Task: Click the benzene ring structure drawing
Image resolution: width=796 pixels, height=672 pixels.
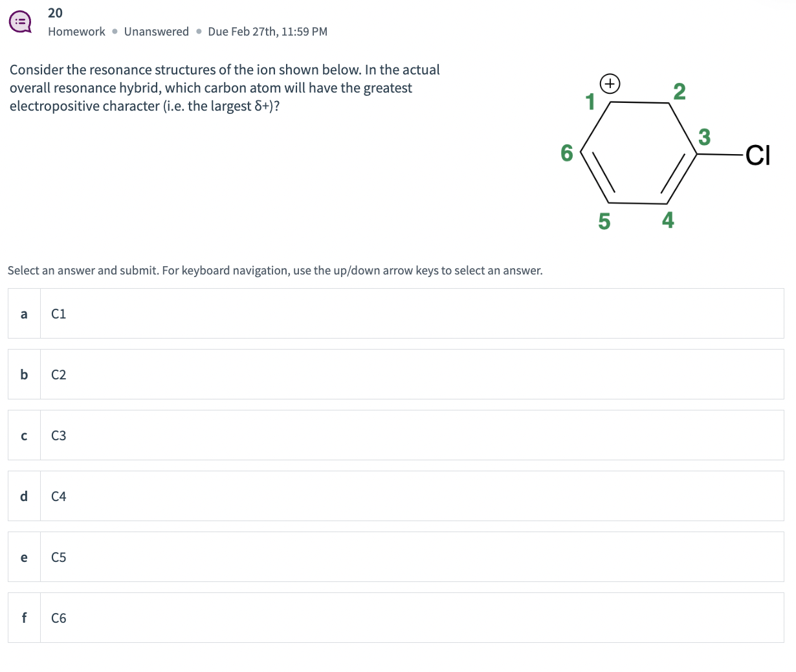Action: click(637, 154)
